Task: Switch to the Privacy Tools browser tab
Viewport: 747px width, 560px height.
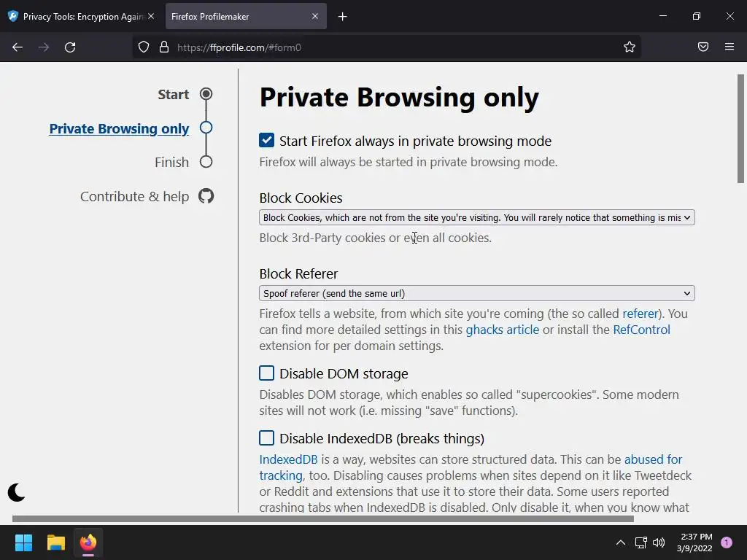Action: pos(81,16)
